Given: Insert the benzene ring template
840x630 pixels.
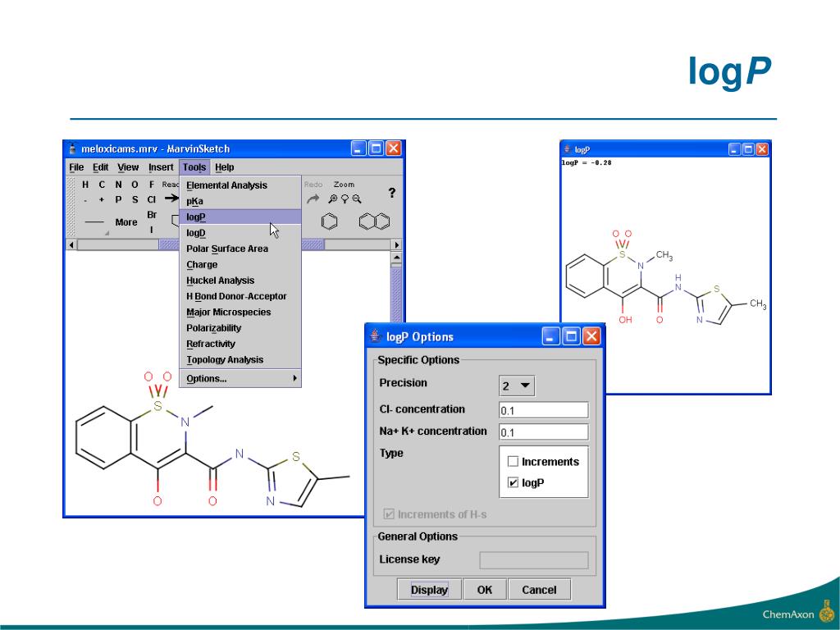Looking at the screenshot, I should point(330,221).
